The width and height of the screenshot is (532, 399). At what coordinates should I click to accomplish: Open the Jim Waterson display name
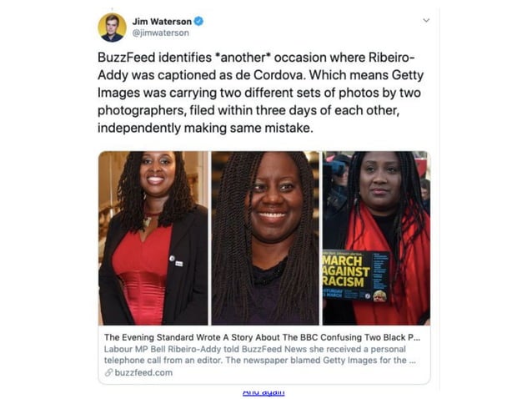point(162,22)
